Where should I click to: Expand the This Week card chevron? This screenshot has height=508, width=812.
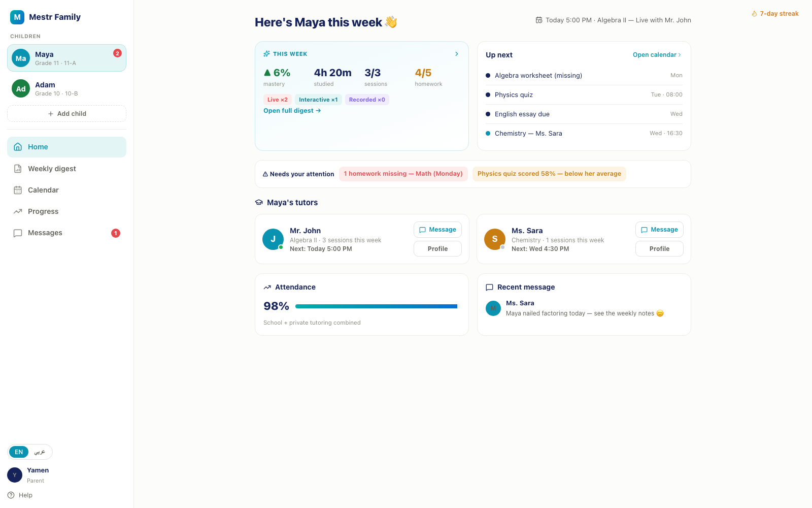click(x=457, y=54)
